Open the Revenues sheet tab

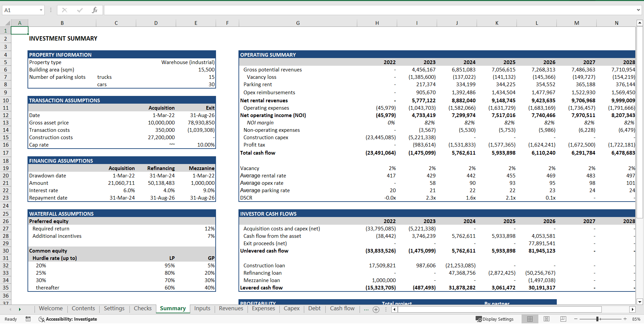[x=231, y=309]
